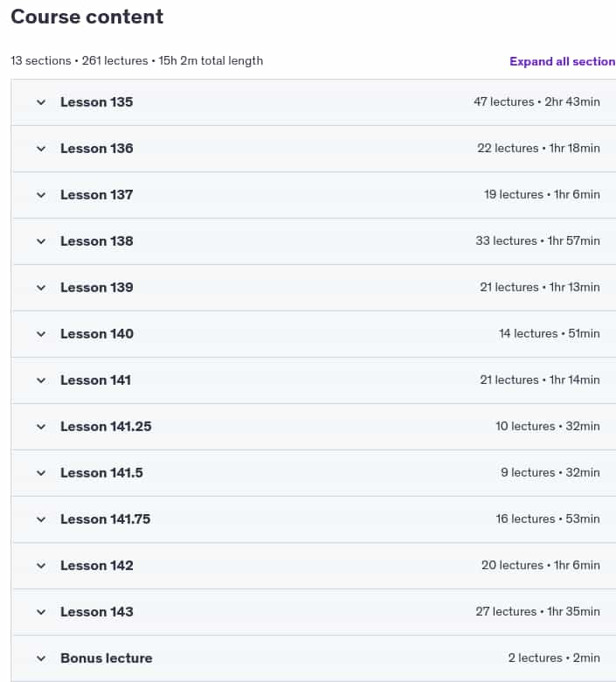Screen dimensions: 616x682
Task: Click the Lesson 135 title
Action: (96, 102)
